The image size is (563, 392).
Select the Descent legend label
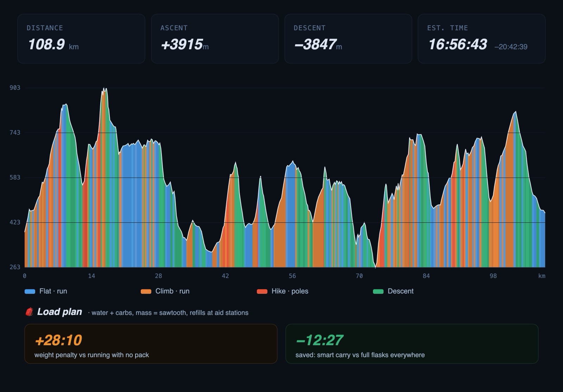400,291
